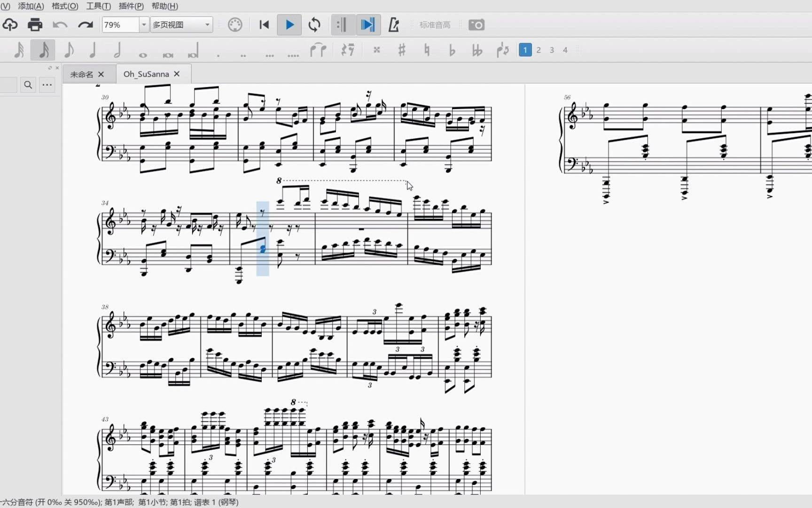Select the eighth note duration
This screenshot has height=508, width=812.
point(69,50)
